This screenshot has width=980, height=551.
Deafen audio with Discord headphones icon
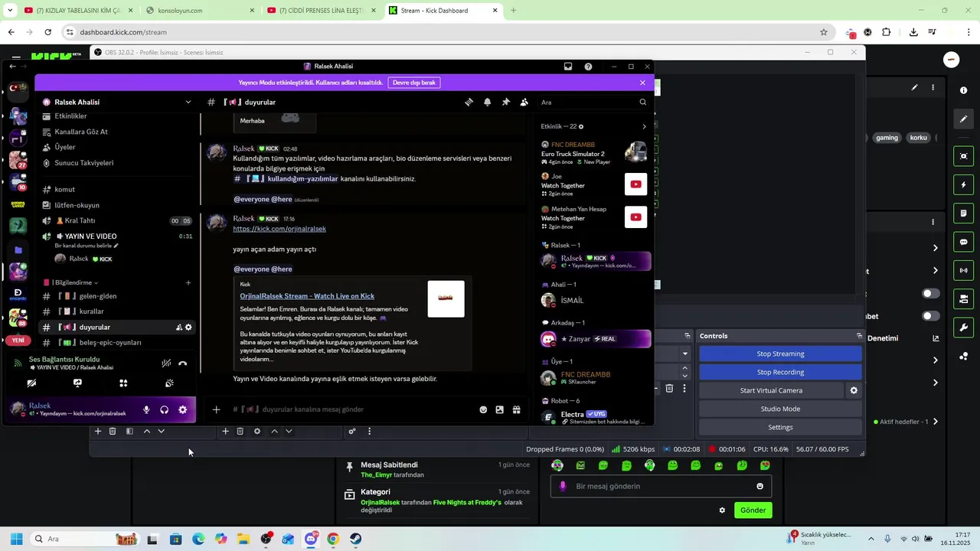point(164,409)
